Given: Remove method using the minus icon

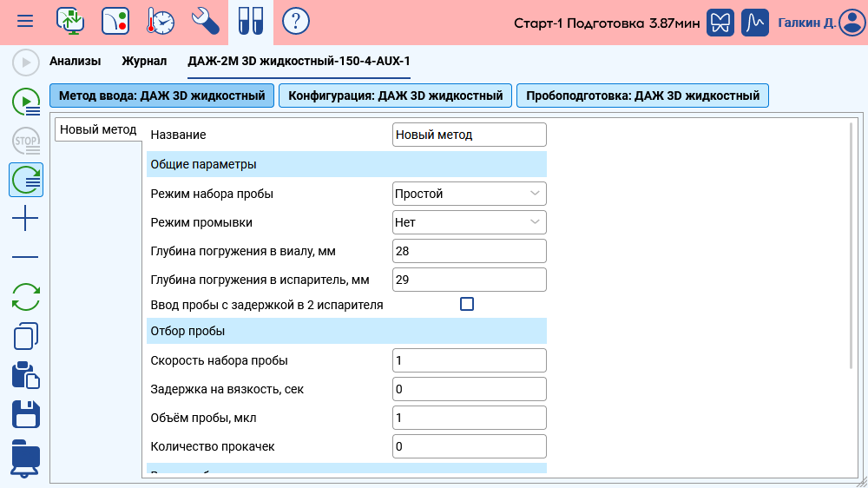Looking at the screenshot, I should click(x=25, y=257).
